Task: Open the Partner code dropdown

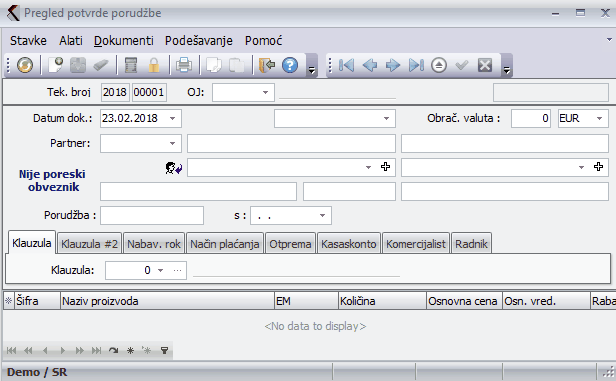Action: 172,144
